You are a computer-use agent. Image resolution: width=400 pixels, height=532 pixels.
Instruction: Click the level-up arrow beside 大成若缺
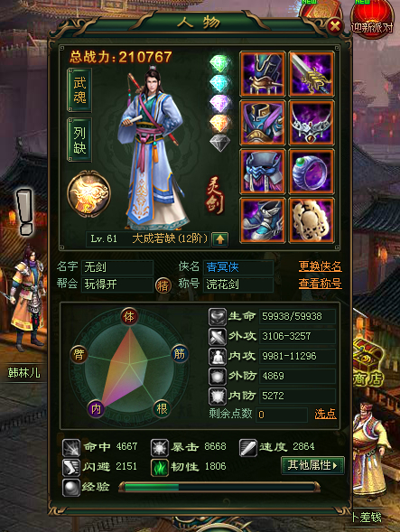[x=219, y=239]
